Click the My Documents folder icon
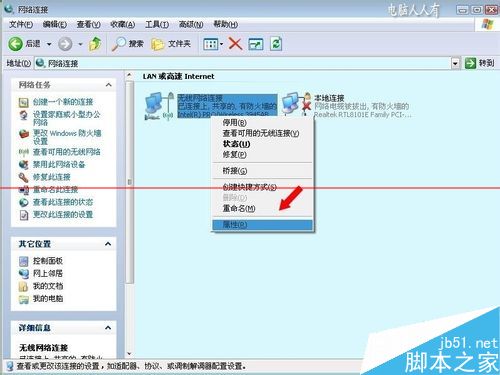500x375 pixels. [23, 286]
